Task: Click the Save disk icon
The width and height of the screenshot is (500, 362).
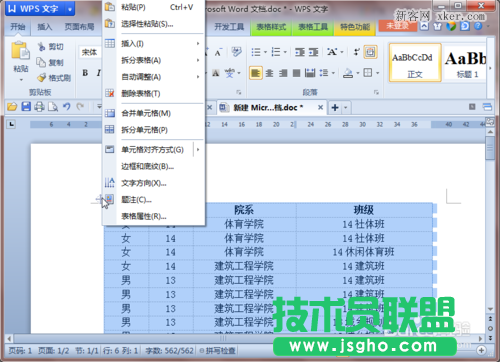Action: pyautogui.click(x=26, y=107)
